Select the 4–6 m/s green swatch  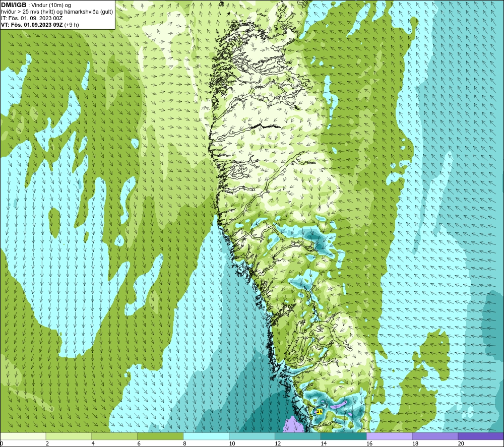click(x=114, y=436)
